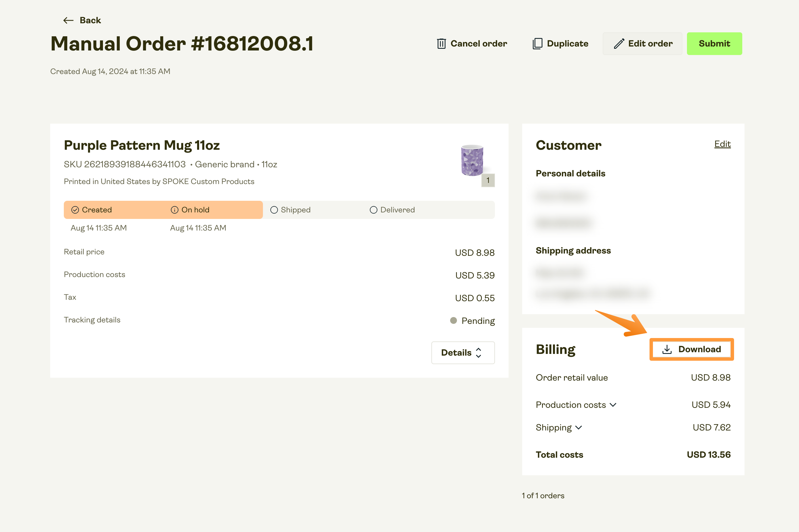Click the Delivered step label
Screen dimensions: 799x532
click(x=398, y=210)
